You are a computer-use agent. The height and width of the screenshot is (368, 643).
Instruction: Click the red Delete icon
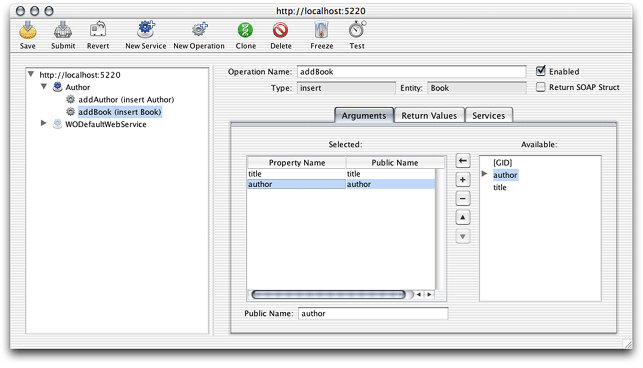click(280, 30)
